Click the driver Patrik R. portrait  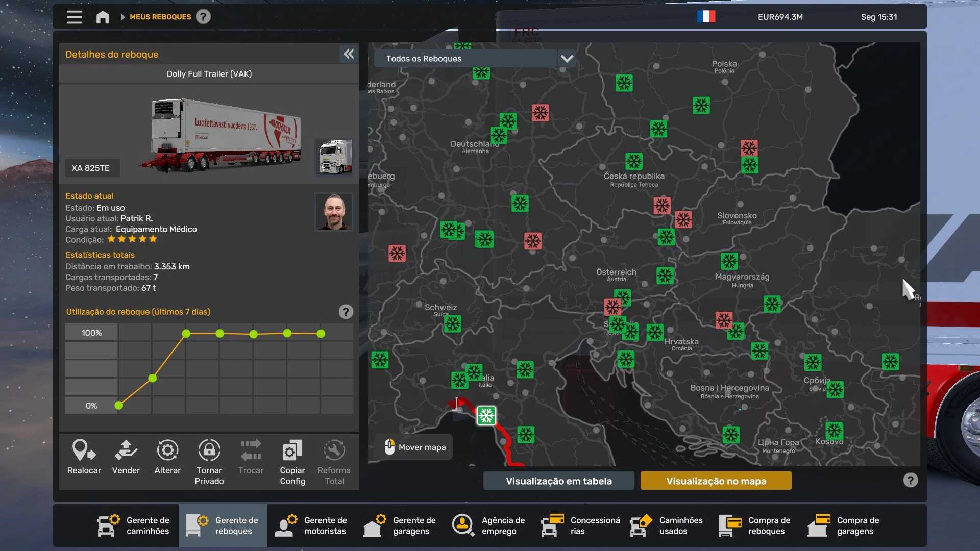334,211
